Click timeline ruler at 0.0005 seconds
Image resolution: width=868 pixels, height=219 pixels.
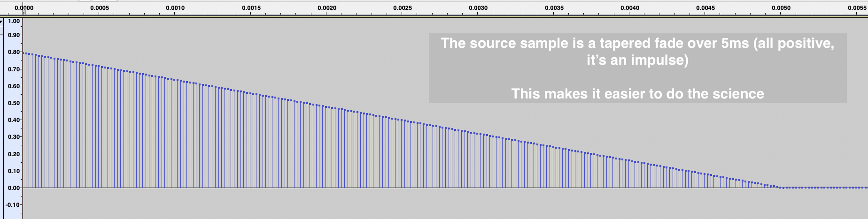coord(100,8)
